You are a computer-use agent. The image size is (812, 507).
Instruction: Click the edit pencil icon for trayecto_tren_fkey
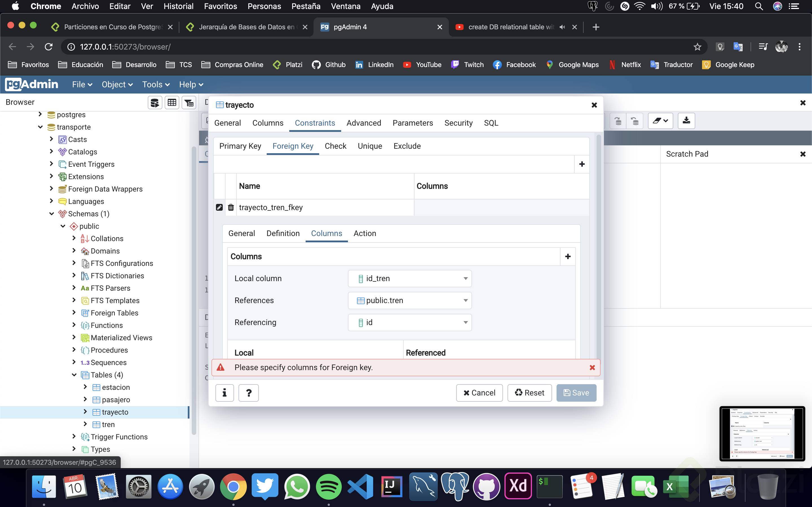click(x=219, y=207)
